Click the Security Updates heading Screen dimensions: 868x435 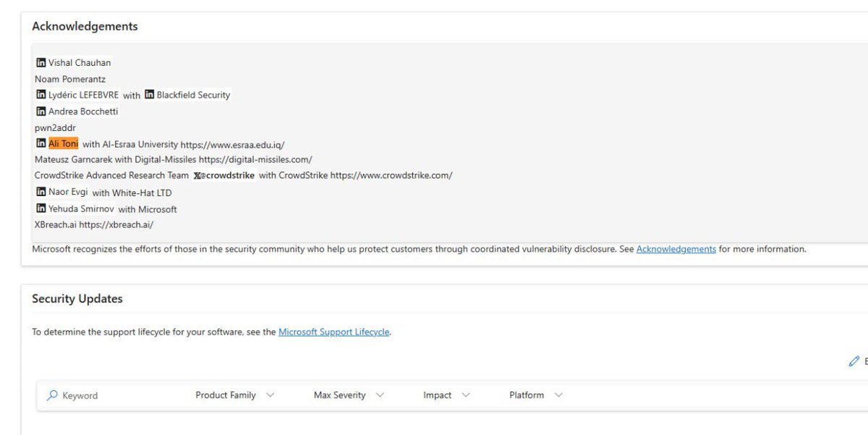pyautogui.click(x=77, y=298)
